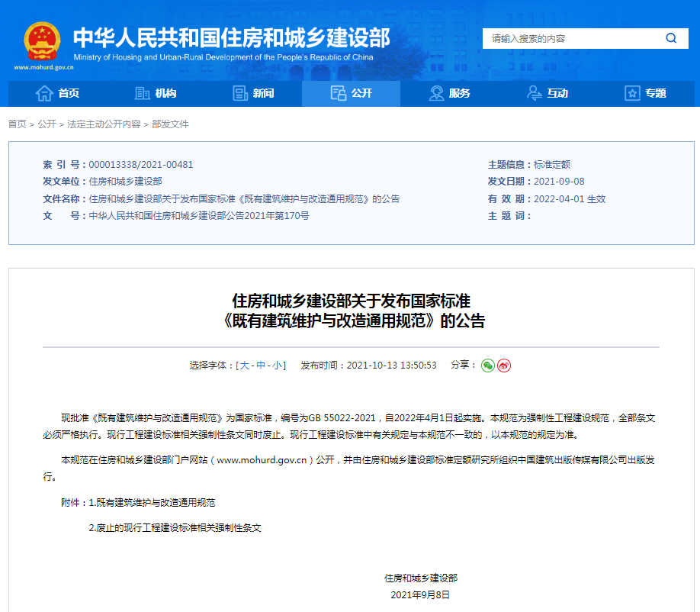This screenshot has height=612, width=700.
Task: Set font size to large (大)
Action: point(245,366)
